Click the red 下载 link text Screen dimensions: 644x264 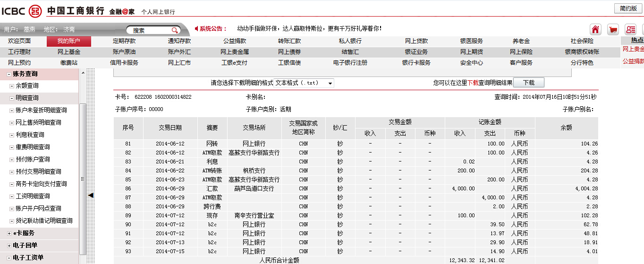coord(473,83)
